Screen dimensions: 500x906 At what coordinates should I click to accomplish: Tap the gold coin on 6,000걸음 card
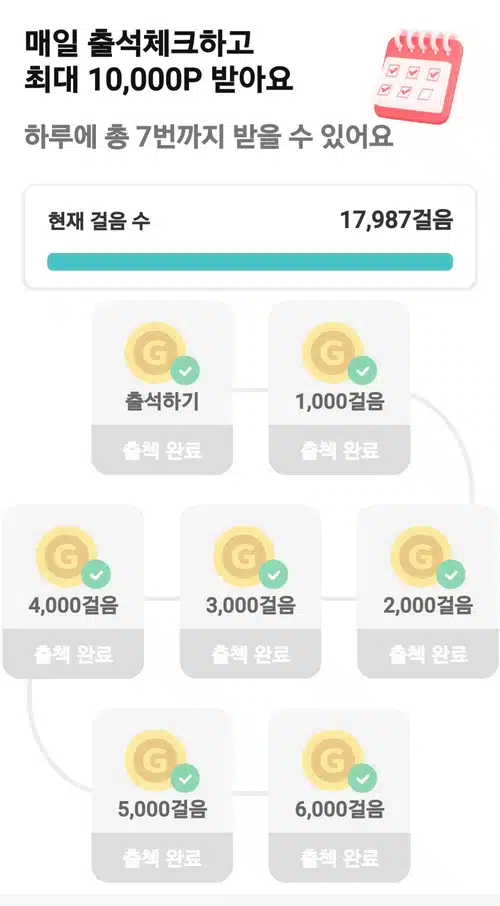[332, 760]
